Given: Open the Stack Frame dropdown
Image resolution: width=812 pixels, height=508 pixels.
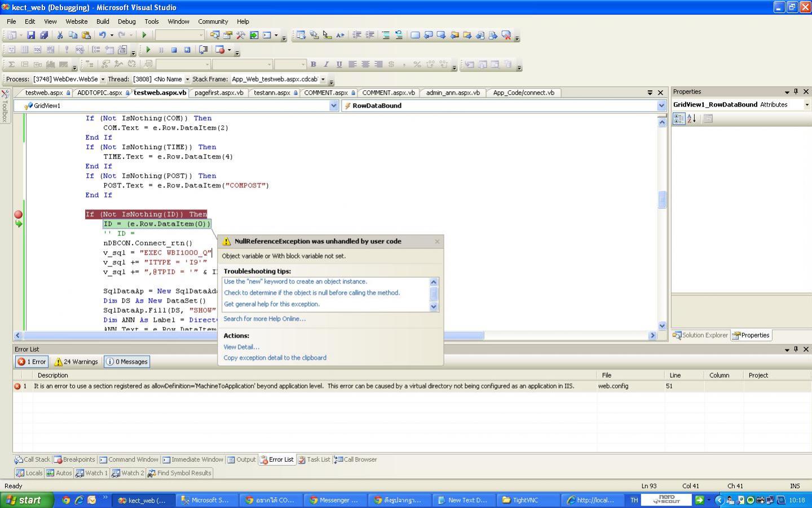Looking at the screenshot, I should coord(323,80).
